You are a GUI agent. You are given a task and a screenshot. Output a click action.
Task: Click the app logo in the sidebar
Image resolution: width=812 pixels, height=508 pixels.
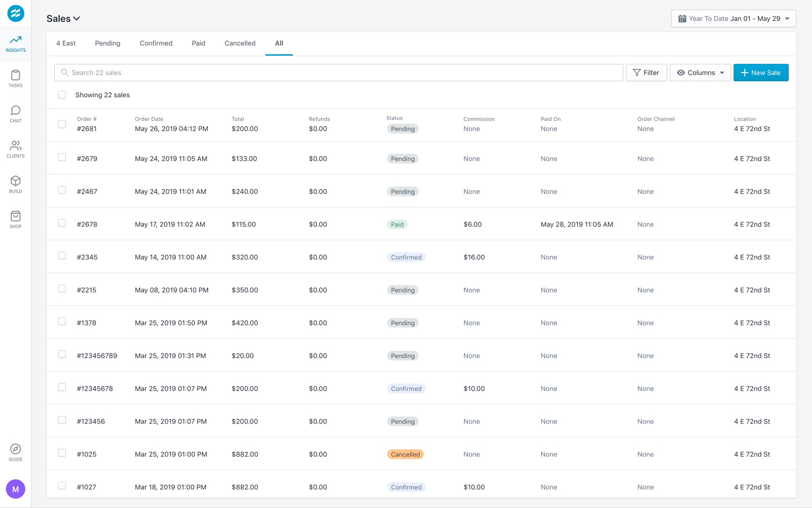click(16, 13)
